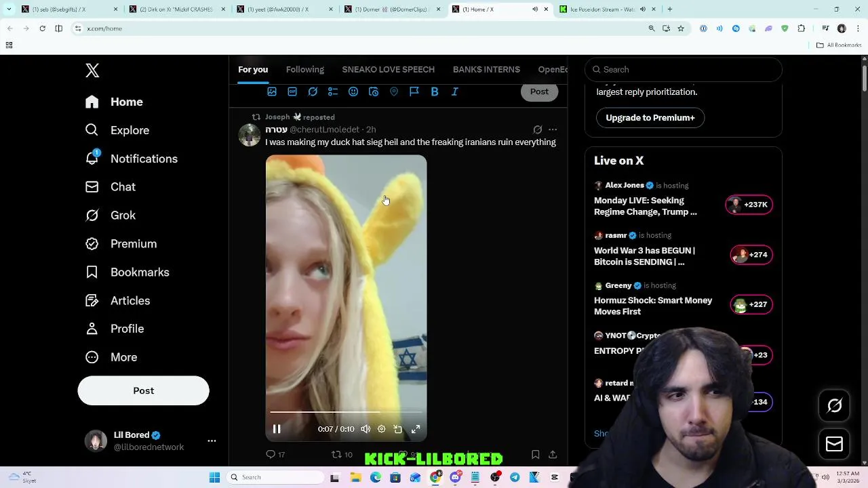Viewport: 868px width, 488px height.
Task: Switch to the Following tab
Action: pos(305,69)
